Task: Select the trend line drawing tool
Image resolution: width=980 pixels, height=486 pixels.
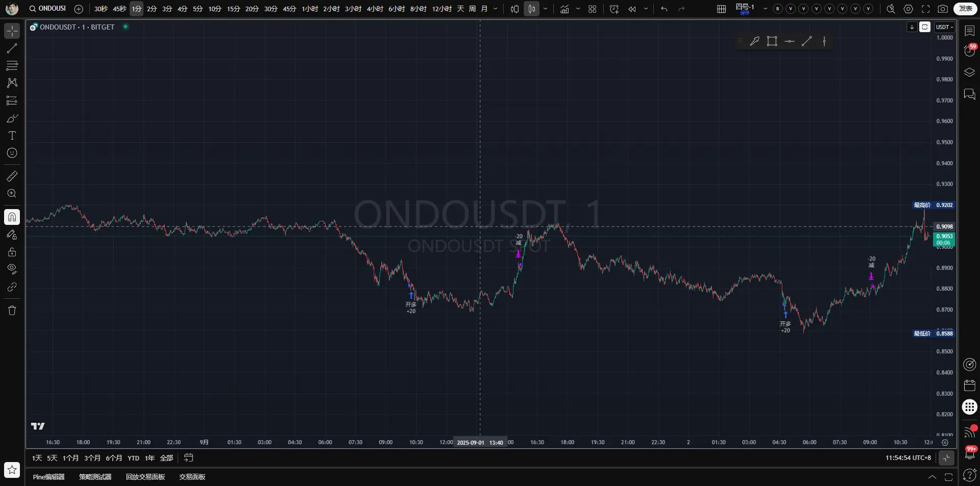Action: 12,48
